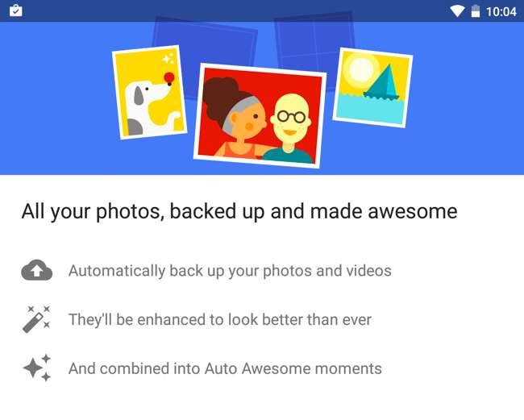Screen dimensions: 524x420
Task: Select "And combined into Auto Awesome moments"
Action: [x=225, y=368]
